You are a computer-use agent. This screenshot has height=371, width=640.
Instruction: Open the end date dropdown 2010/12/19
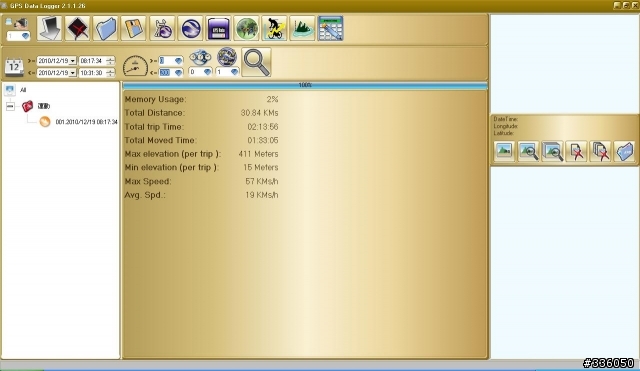click(x=72, y=73)
